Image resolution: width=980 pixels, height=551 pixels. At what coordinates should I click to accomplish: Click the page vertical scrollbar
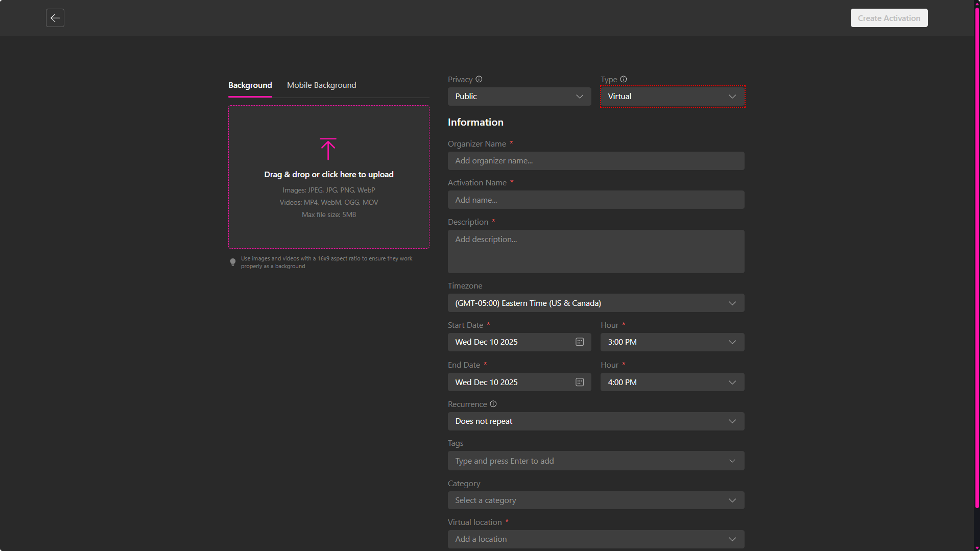[976, 255]
